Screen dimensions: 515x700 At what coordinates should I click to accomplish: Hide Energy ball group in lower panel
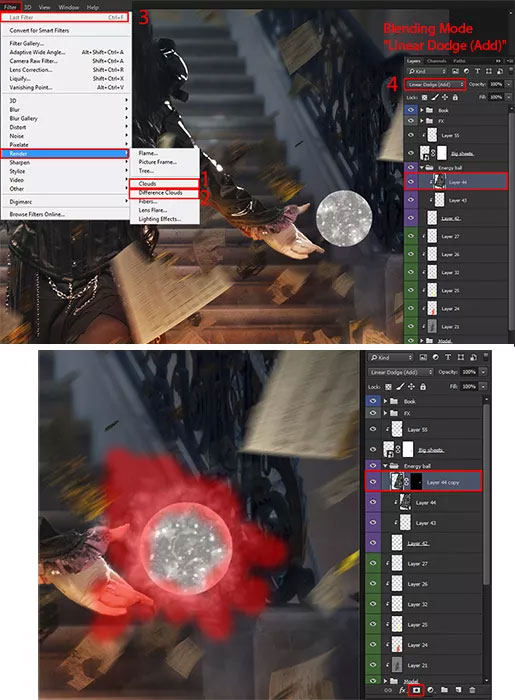click(373, 466)
